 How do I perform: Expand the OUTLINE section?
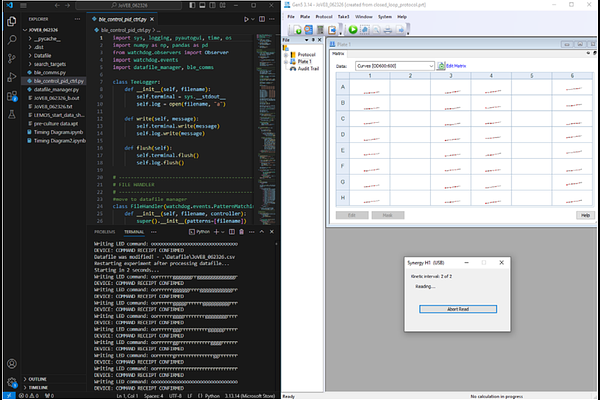tap(38, 379)
